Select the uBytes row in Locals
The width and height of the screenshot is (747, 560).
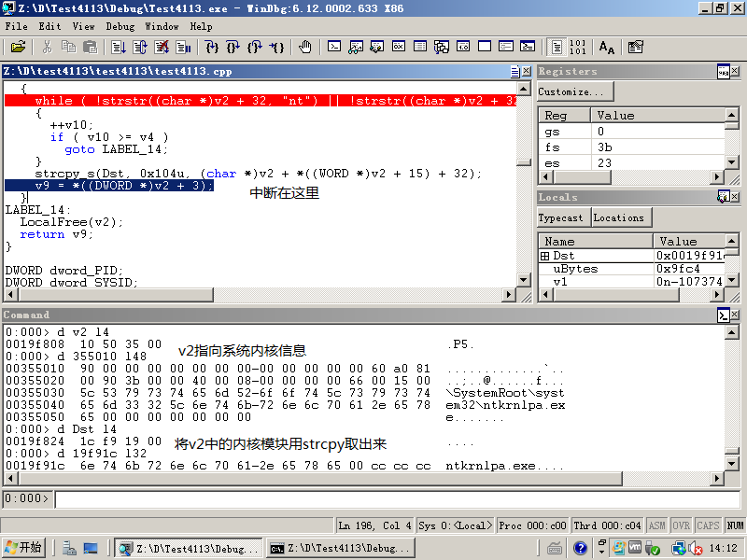point(632,269)
